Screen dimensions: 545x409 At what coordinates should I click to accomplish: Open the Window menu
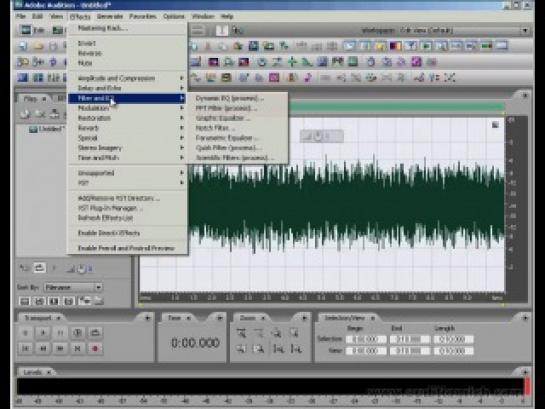coord(203,16)
